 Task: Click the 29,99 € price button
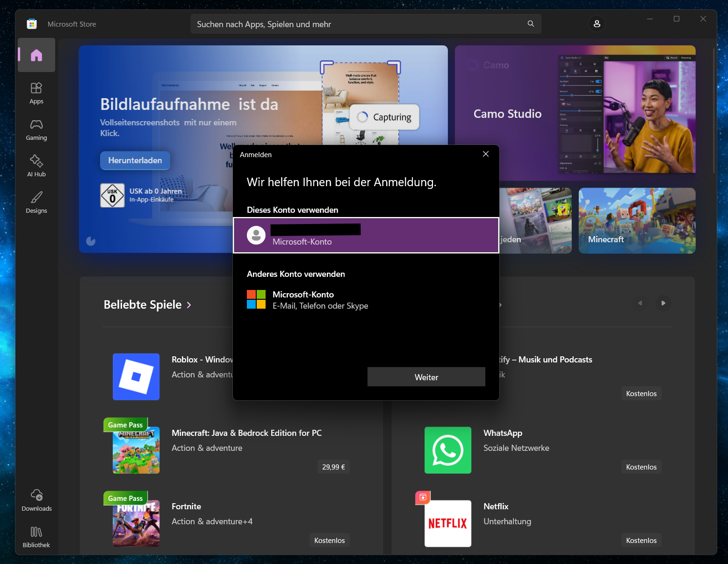[x=333, y=467]
